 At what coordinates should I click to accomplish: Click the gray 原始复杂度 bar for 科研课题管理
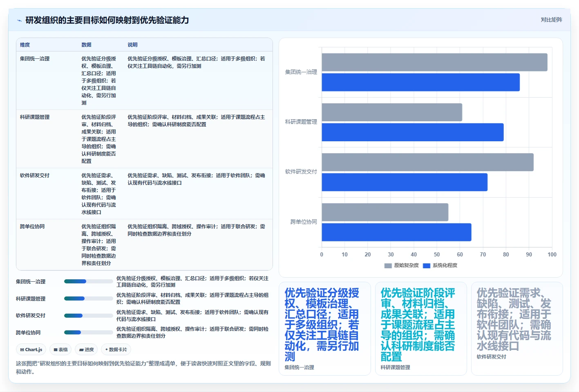click(x=392, y=112)
